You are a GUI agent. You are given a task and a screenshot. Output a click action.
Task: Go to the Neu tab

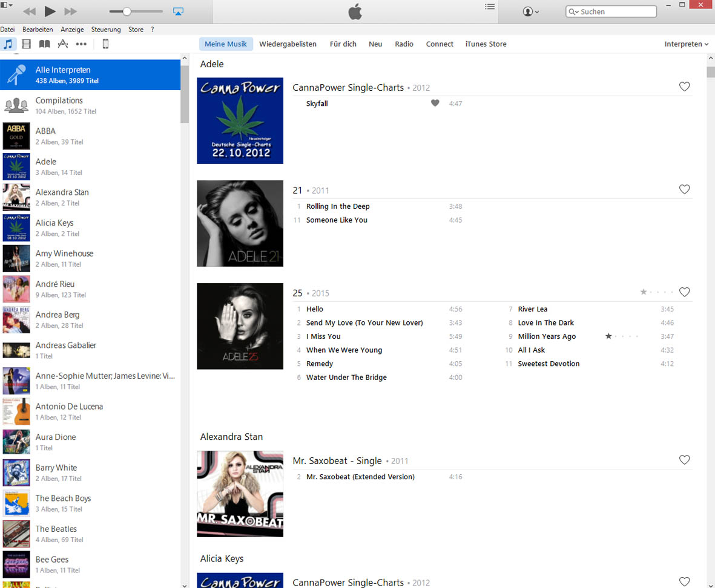[x=375, y=44]
